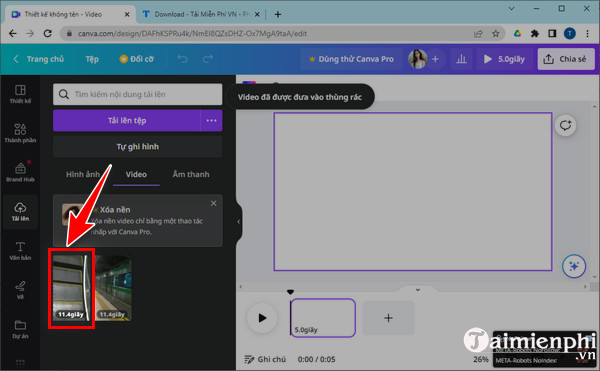
Task: Select the 5.0giây page clip in timeline
Action: tap(323, 318)
